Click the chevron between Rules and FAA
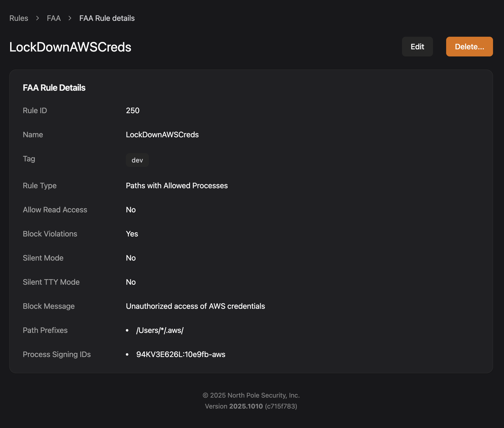This screenshot has width=504, height=428. [38, 18]
